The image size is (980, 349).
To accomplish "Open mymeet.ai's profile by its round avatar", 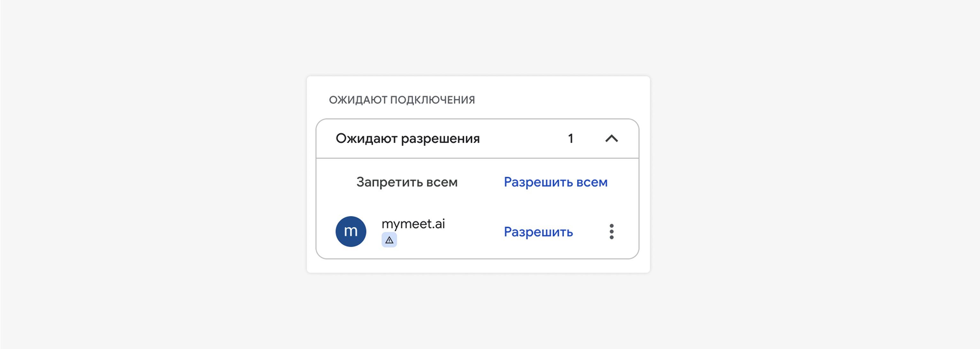I will pyautogui.click(x=351, y=231).
